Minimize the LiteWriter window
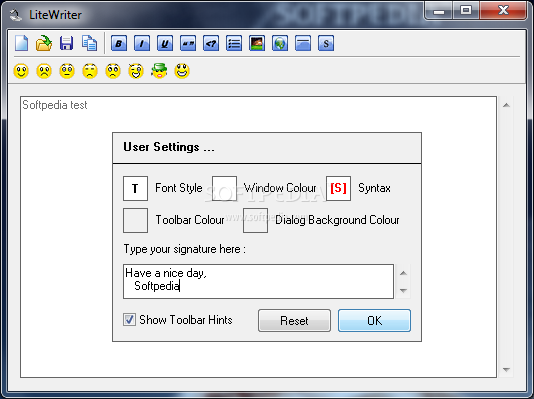 pos(439,11)
